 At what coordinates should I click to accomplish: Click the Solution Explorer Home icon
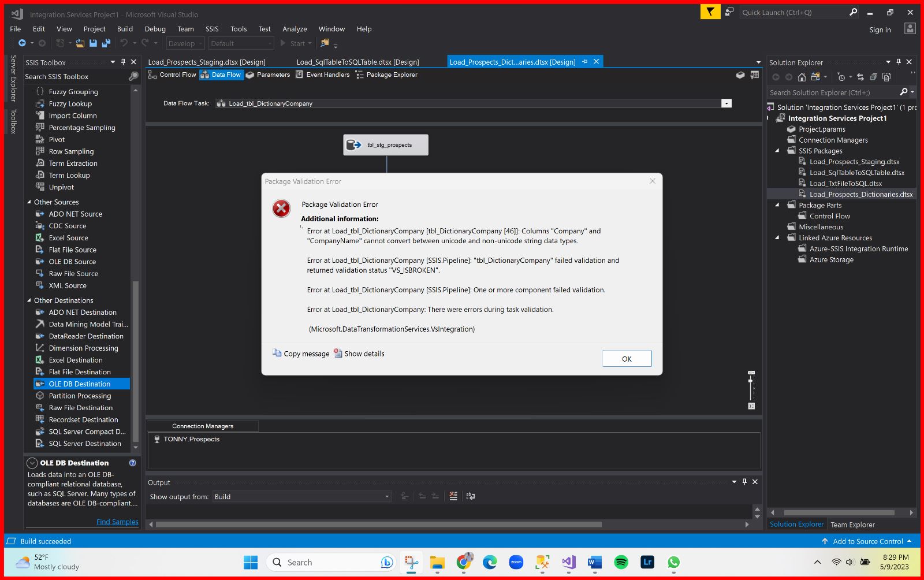click(x=802, y=77)
